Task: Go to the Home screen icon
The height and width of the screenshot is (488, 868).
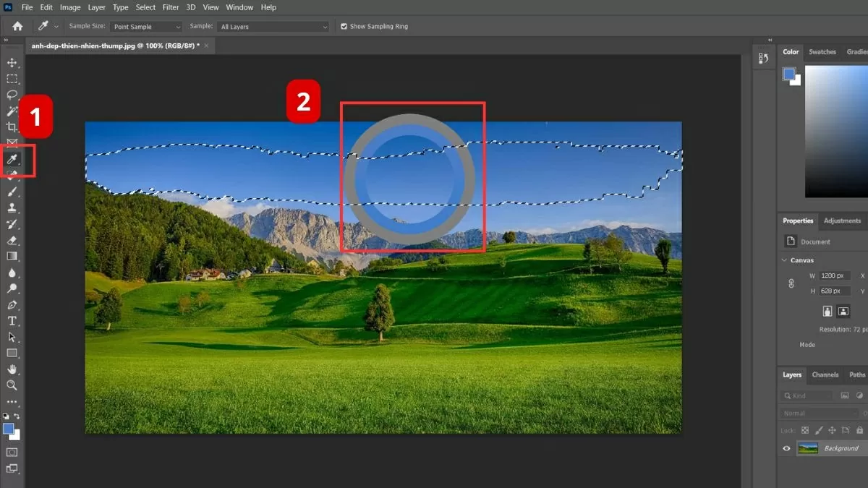Action: point(17,26)
